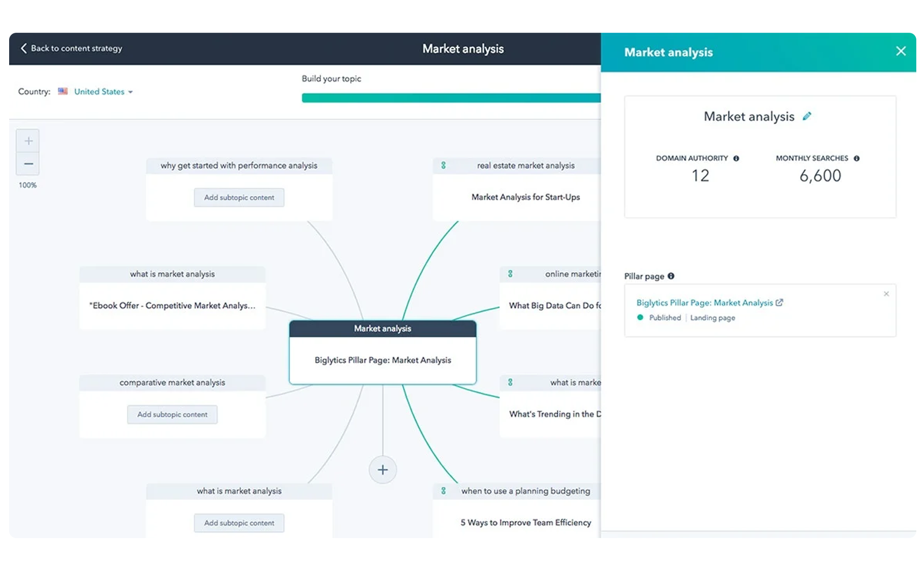Show Pillar page info tooltip icon
This screenshot has width=924, height=578.
click(x=671, y=276)
